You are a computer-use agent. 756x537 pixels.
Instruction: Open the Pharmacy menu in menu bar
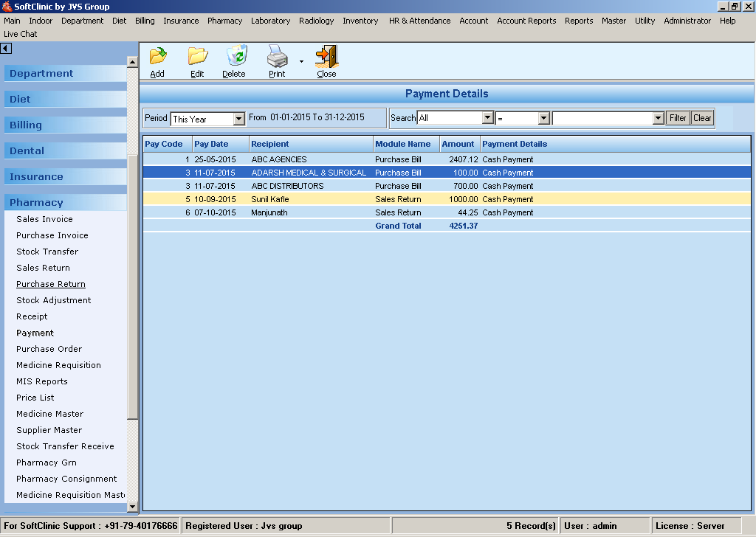224,21
